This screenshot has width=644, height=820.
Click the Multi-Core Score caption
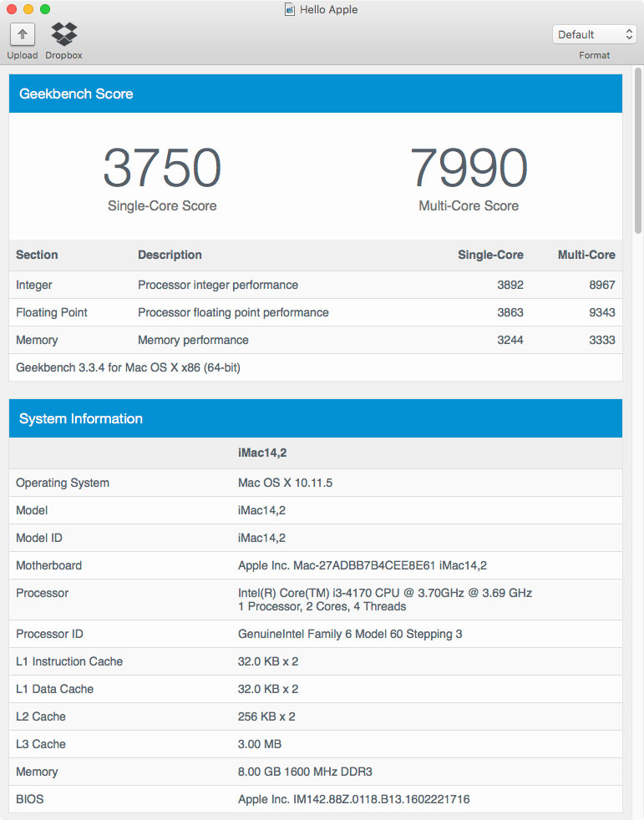(x=469, y=205)
